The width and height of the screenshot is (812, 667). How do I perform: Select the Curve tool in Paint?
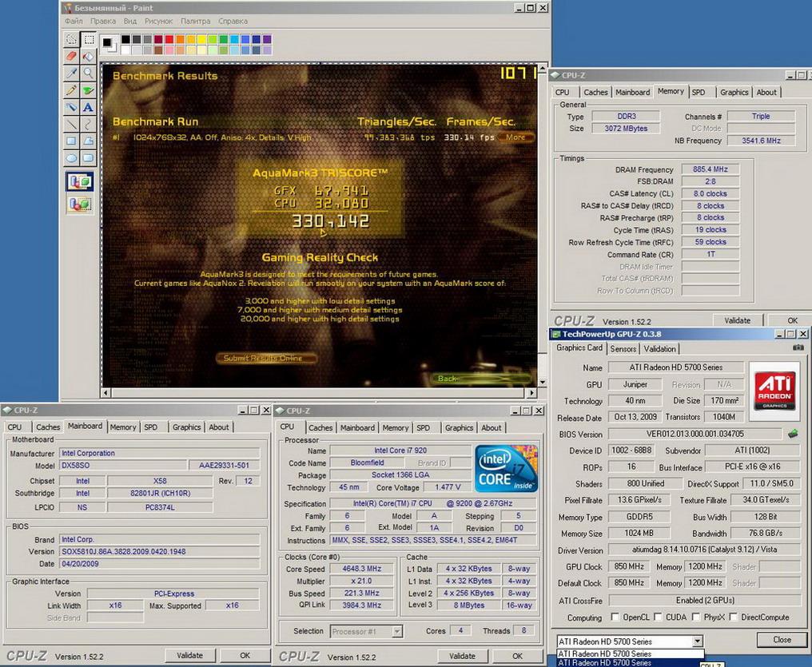click(x=89, y=124)
